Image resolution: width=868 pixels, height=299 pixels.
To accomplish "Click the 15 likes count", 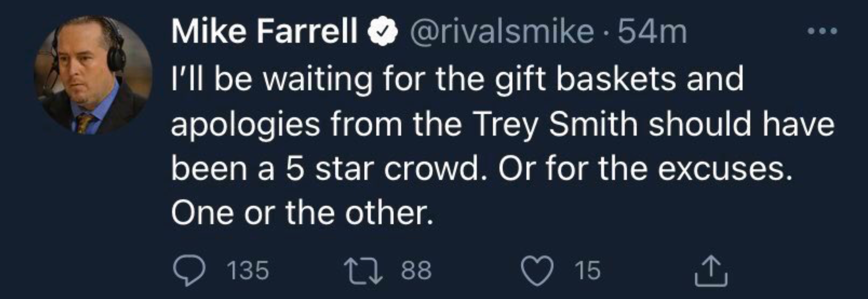I will [587, 271].
